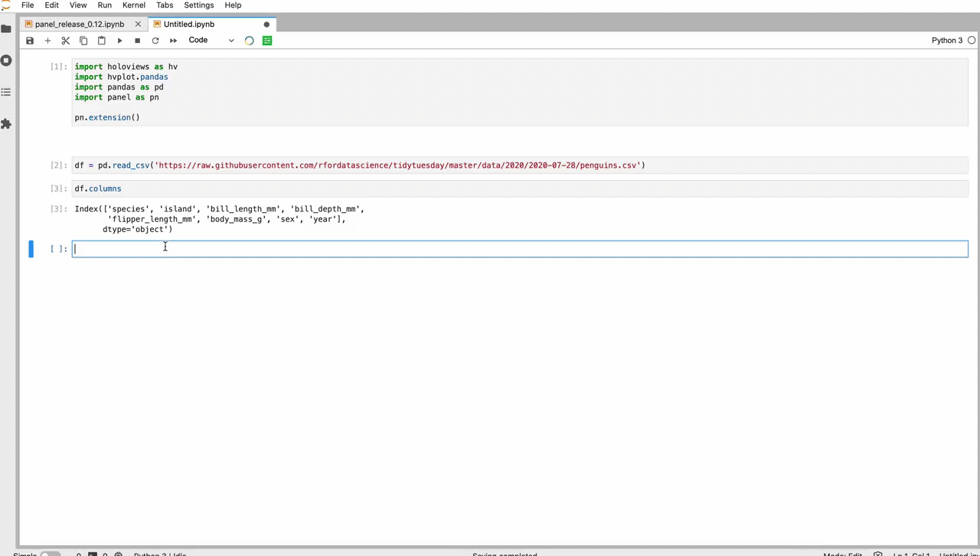The image size is (980, 556).
Task: Copy the selected cell via toolbar icon
Action: (x=83, y=41)
